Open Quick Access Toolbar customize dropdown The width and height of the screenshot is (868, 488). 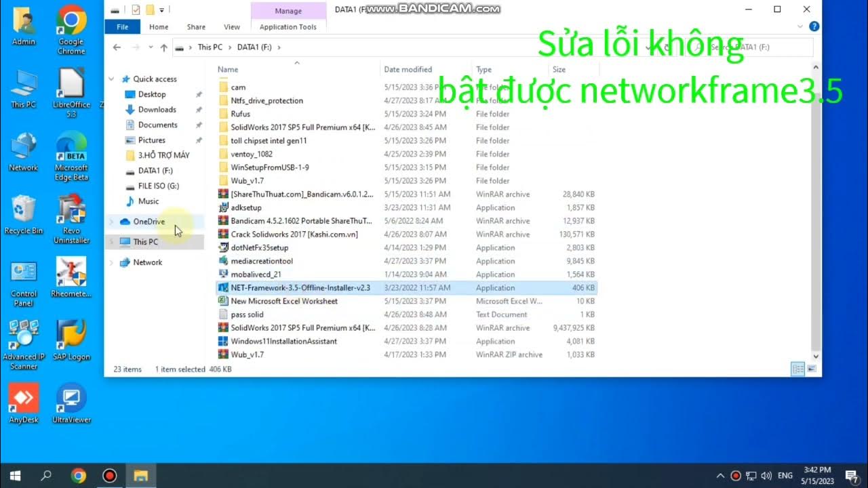tap(162, 10)
